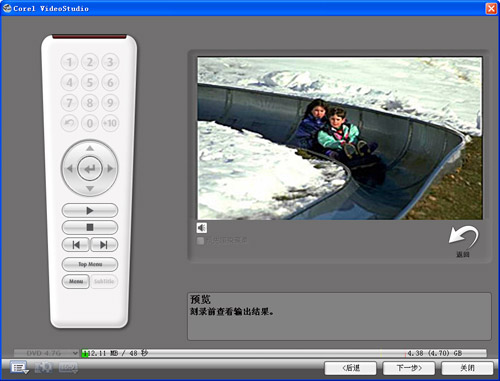Click the curved return arrow icon
Viewport: 500px width, 381px height.
(x=463, y=237)
